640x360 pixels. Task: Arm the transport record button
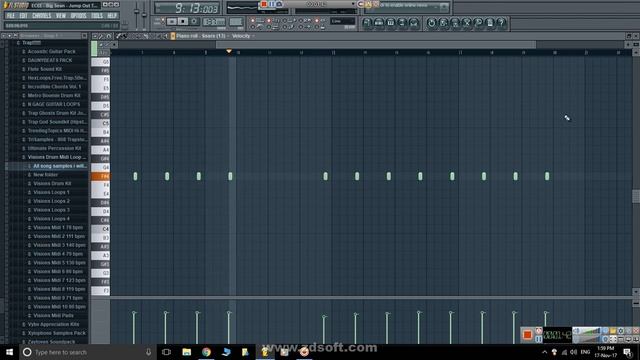pos(194,22)
